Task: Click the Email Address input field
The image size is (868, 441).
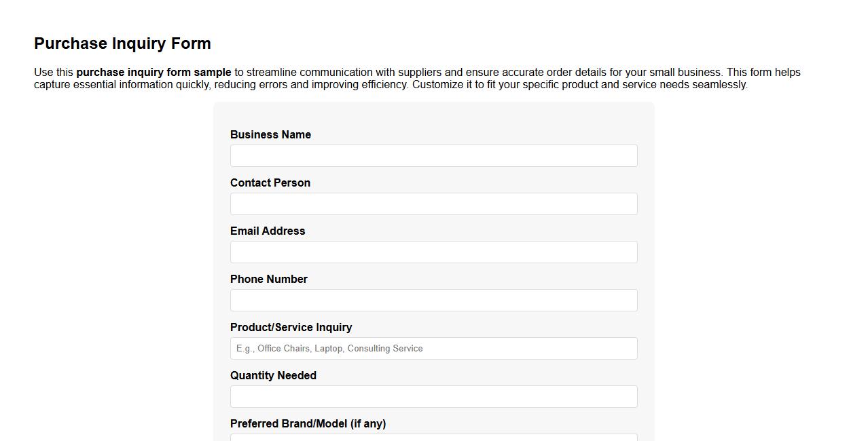Action: point(433,252)
